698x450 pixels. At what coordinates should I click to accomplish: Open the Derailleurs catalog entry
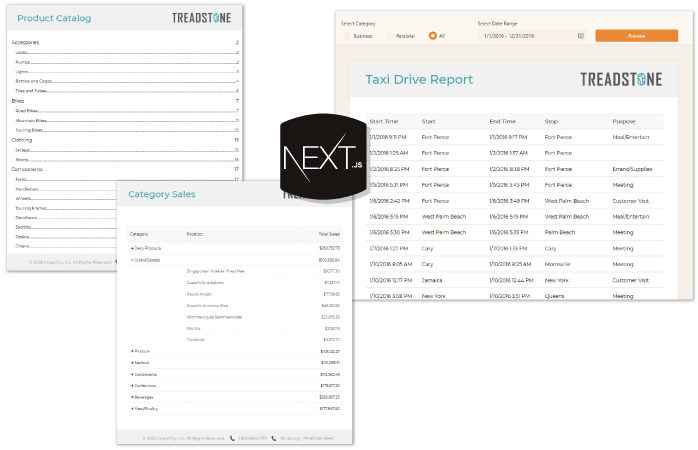coord(65,218)
